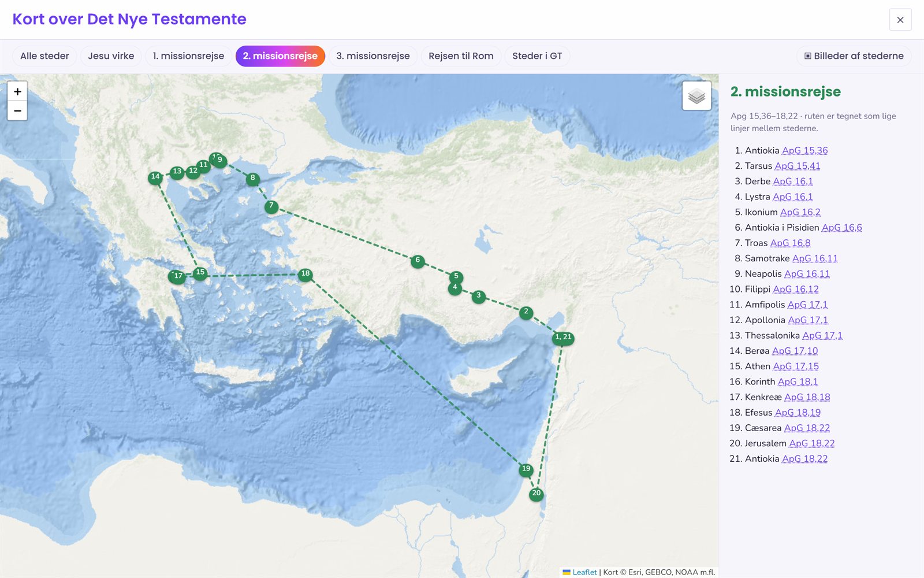Zoom in on the map
The height and width of the screenshot is (578, 924).
pos(17,91)
